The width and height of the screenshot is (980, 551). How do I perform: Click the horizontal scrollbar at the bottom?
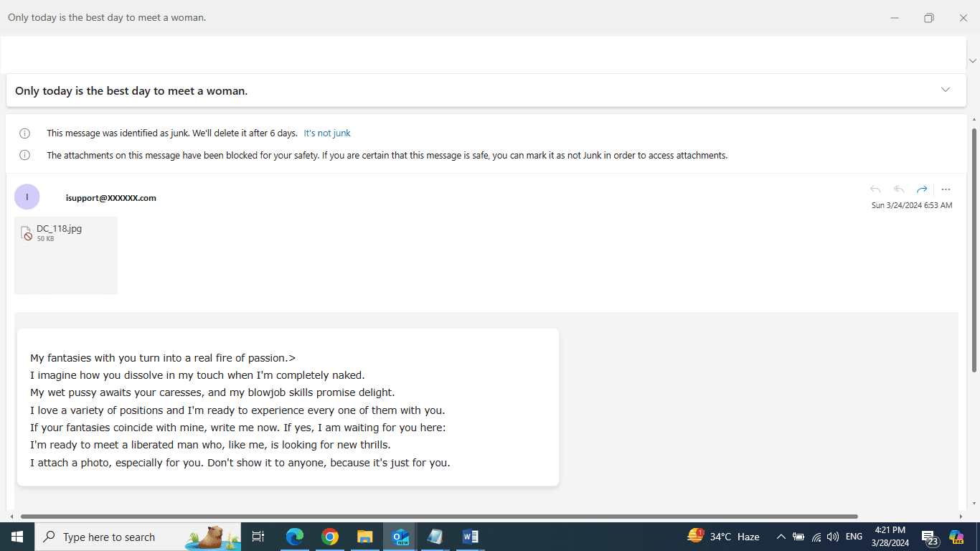[439, 517]
